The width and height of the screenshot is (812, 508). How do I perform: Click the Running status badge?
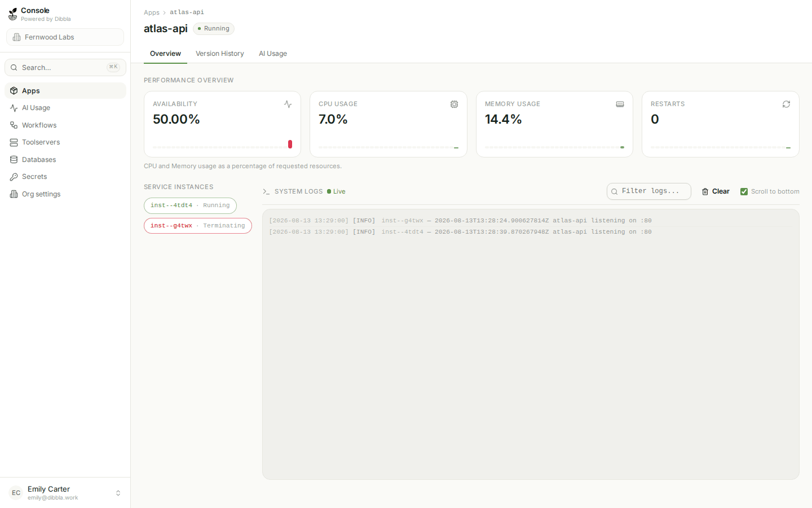[x=214, y=29]
